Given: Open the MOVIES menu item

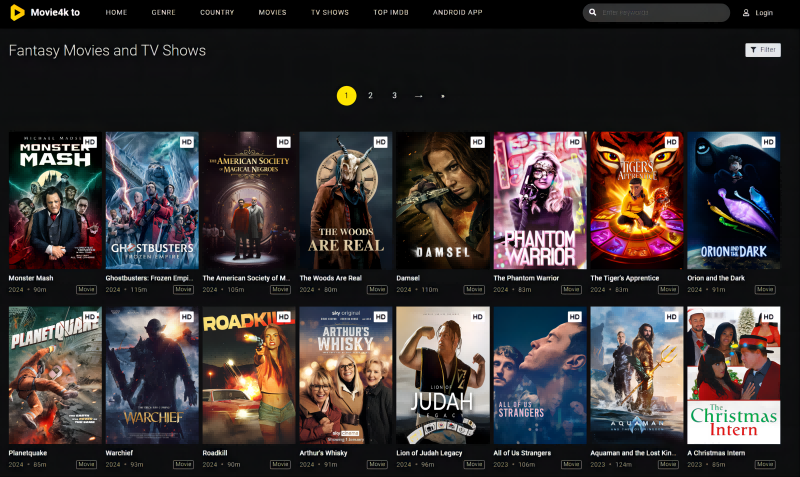Looking at the screenshot, I should (x=272, y=12).
